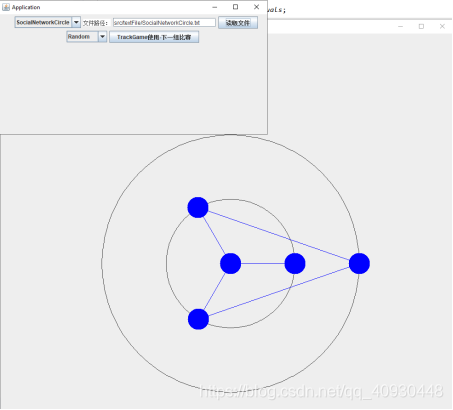Select the upper-left blue node on the inner orbit
This screenshot has width=453, height=410.
(198, 207)
